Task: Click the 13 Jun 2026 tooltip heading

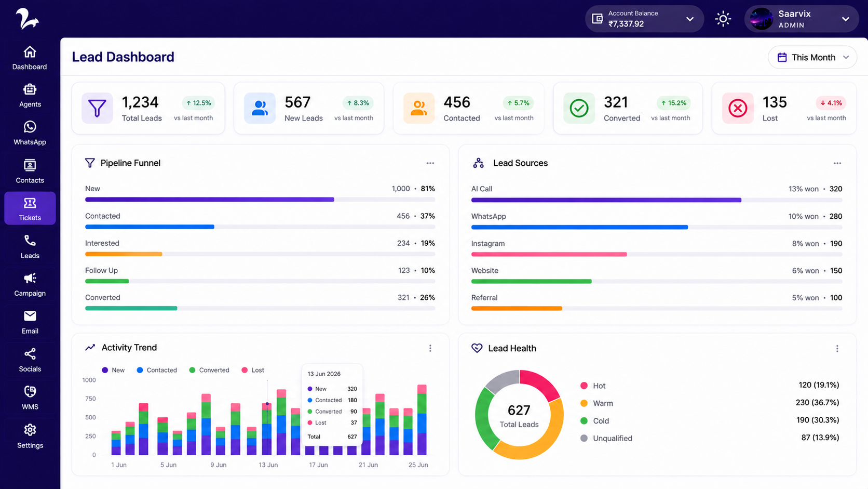Action: click(324, 374)
